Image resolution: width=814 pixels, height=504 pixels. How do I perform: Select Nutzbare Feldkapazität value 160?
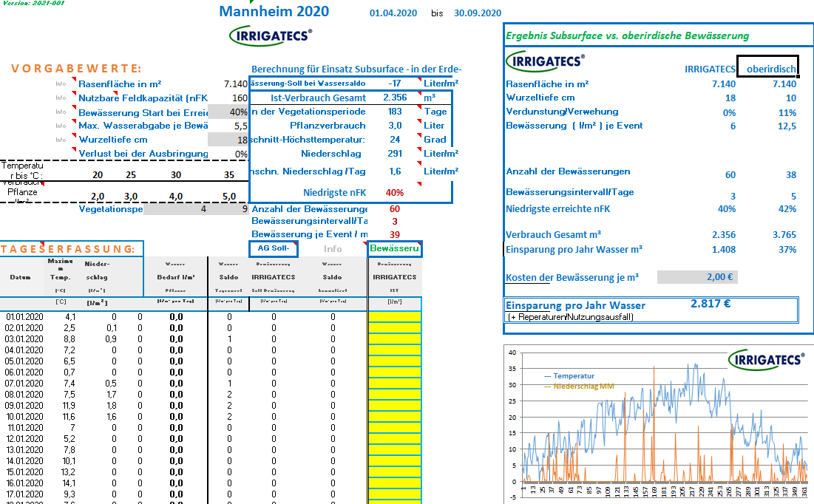coord(240,98)
